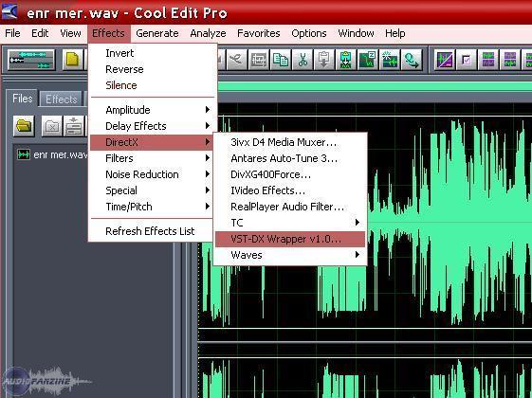Expand the Delay Effects submenu arrow
This screenshot has width=532, height=398.
[x=208, y=126]
